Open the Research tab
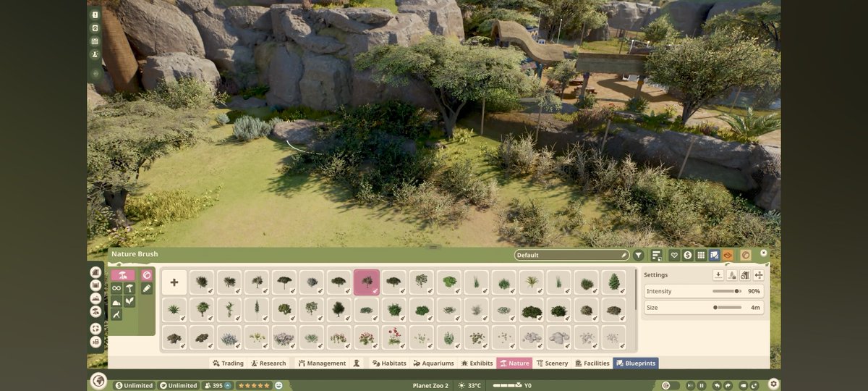This screenshot has width=868, height=391. (268, 363)
